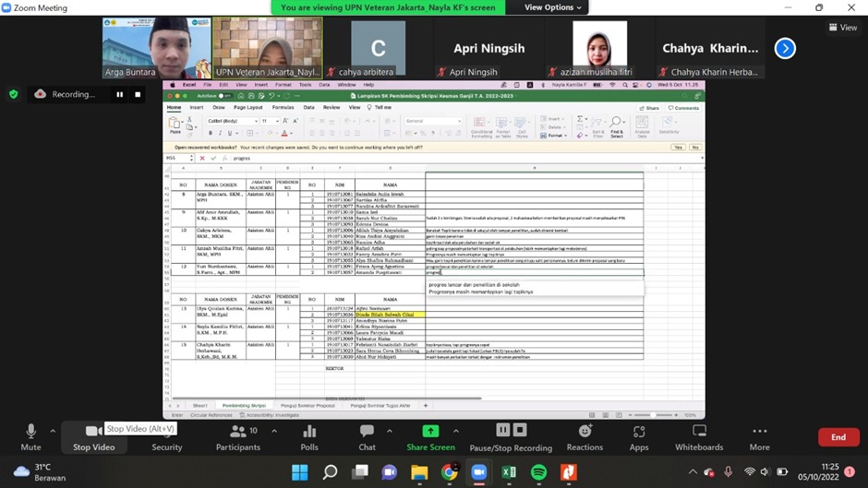
Task: Open the Polls icon
Action: coord(309,435)
